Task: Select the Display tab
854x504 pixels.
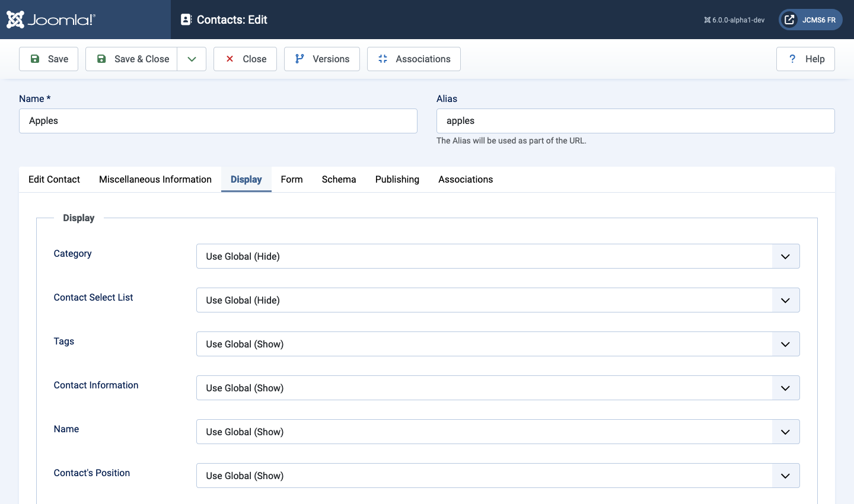Action: pos(246,179)
